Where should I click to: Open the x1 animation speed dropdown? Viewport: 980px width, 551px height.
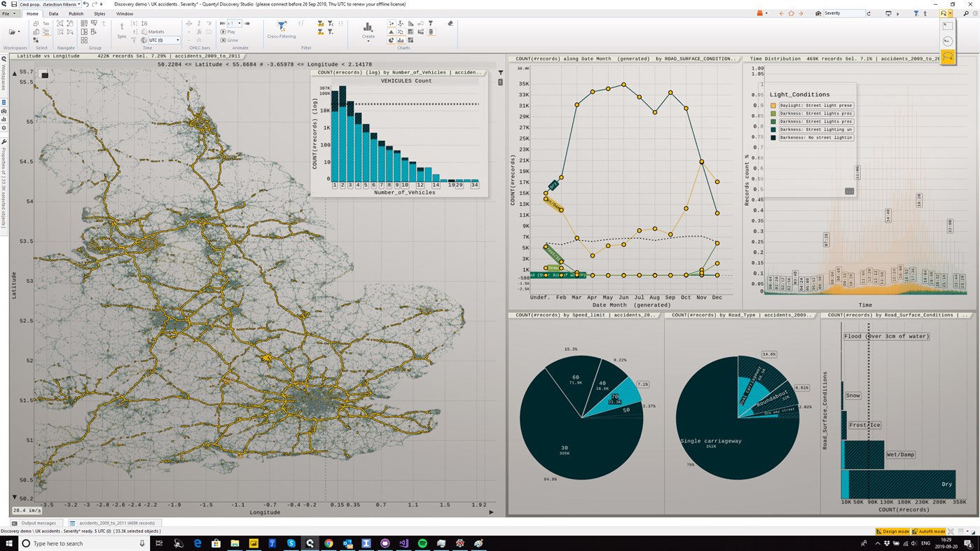pos(239,23)
